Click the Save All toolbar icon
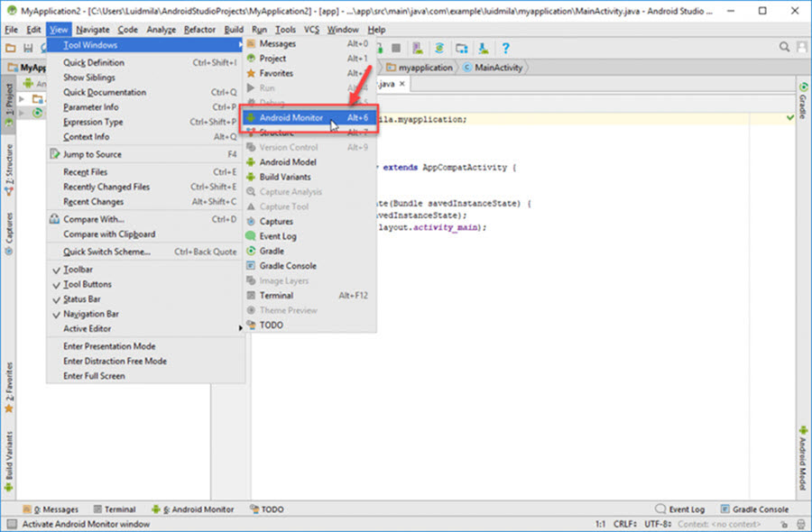This screenshot has width=812, height=532. coord(28,48)
